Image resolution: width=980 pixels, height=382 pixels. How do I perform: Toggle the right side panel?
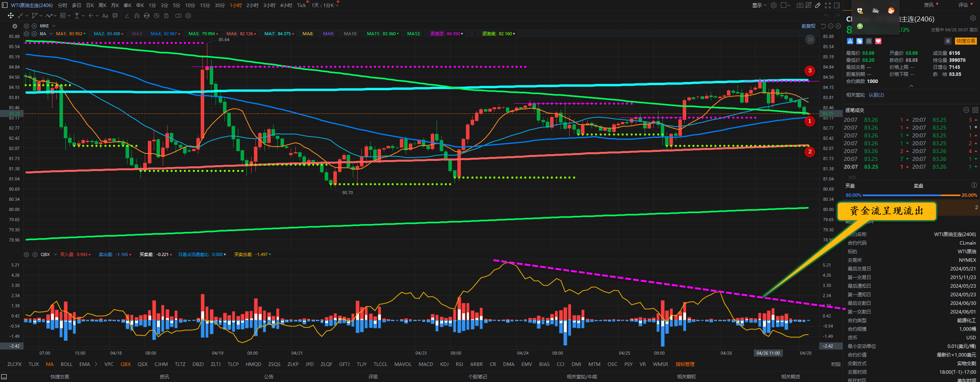pos(837,5)
